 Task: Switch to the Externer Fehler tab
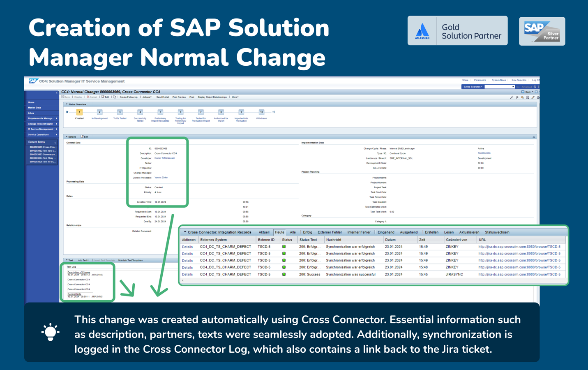pos(330,232)
